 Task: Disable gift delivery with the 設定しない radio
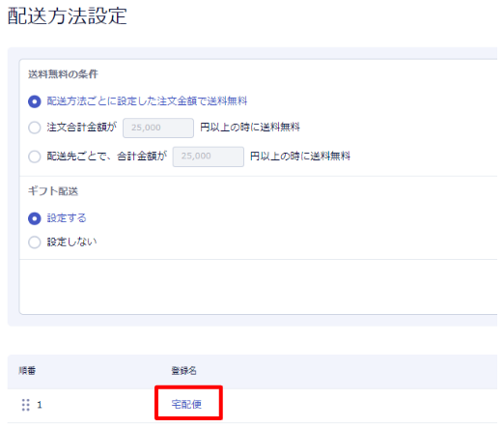click(x=35, y=243)
